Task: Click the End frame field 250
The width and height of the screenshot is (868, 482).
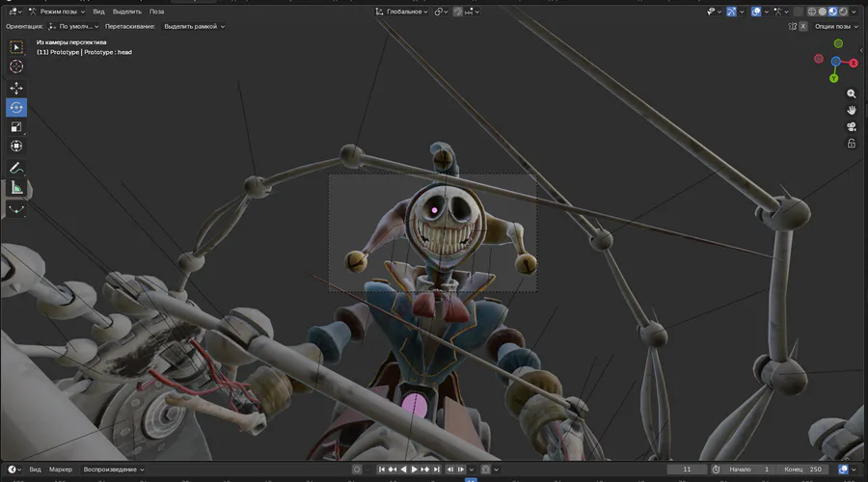Action: [x=803, y=469]
